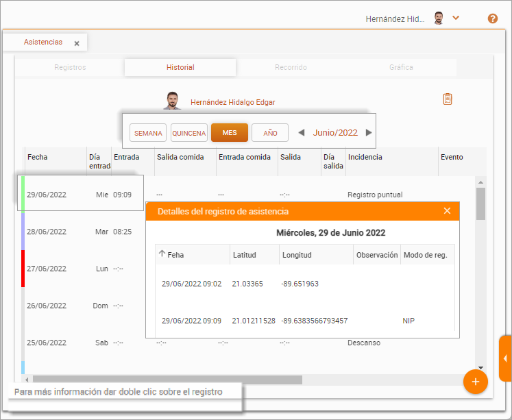Switch to the Recorrido tab
512x420 pixels.
click(291, 68)
